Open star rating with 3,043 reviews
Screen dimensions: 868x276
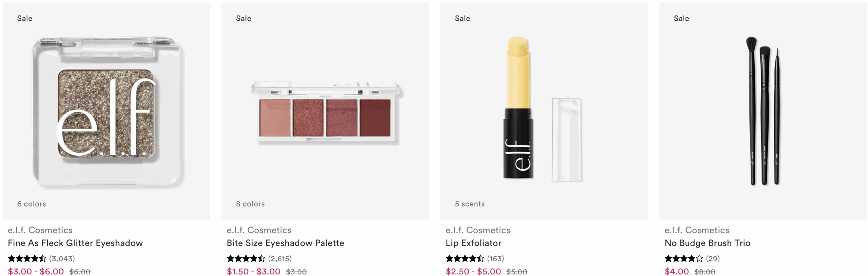click(41, 258)
